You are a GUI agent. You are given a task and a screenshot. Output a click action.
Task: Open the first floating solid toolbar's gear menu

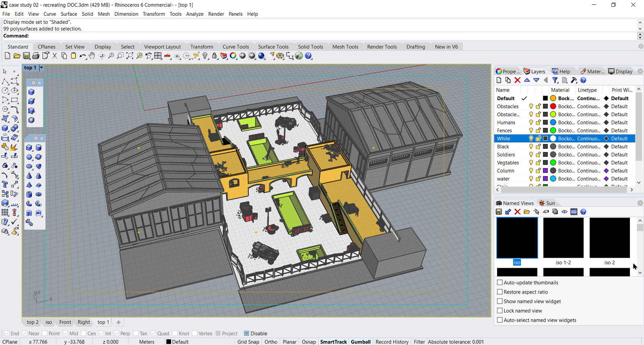(33, 83)
